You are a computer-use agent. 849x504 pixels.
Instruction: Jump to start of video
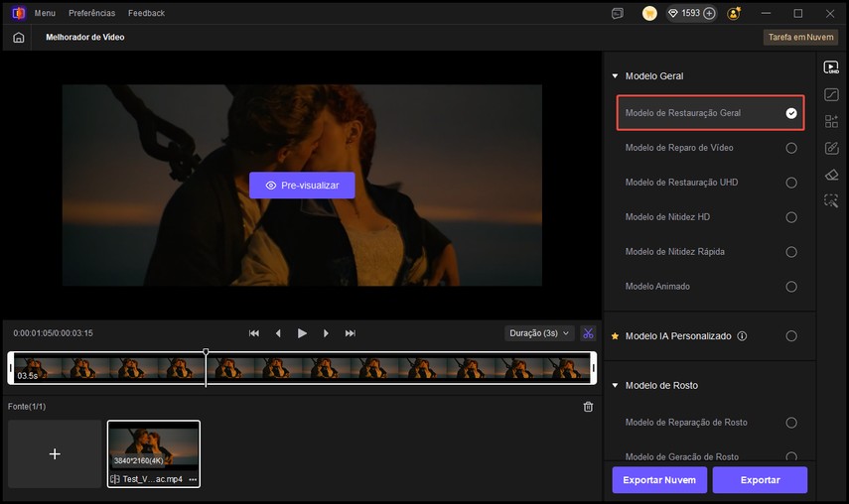(x=253, y=333)
